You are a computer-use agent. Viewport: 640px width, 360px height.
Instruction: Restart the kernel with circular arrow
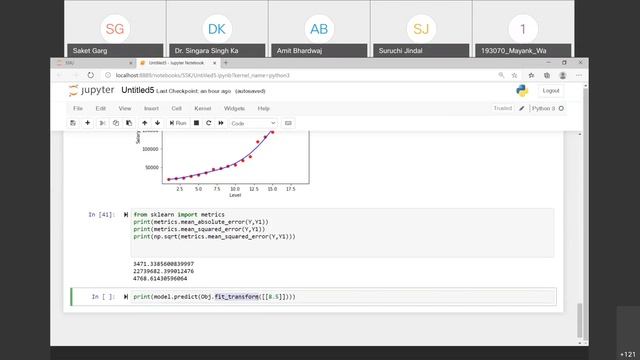[209, 123]
